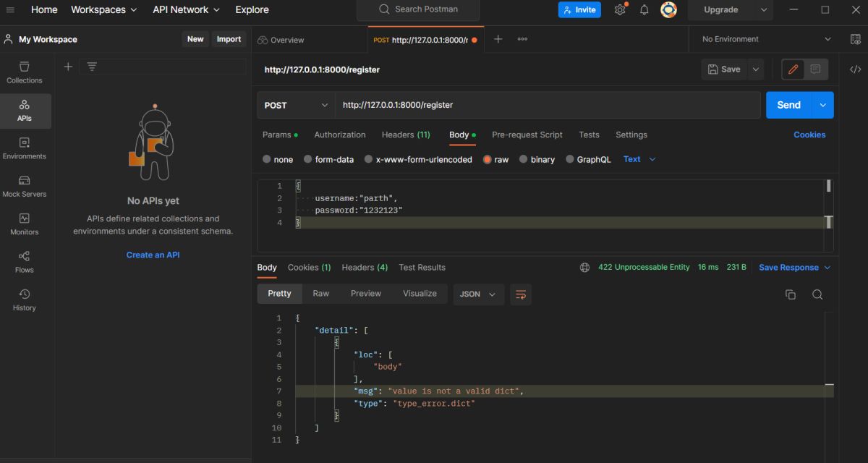Toggle word wrap icon in response toolbar

click(x=520, y=294)
